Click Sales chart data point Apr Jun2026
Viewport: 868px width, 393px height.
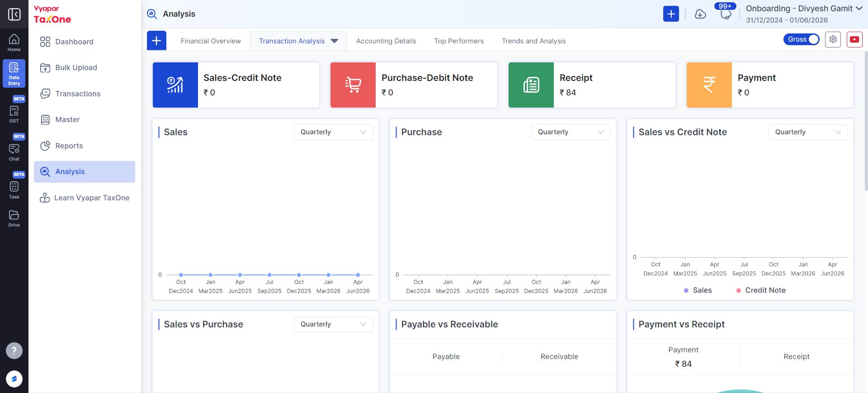tap(358, 275)
